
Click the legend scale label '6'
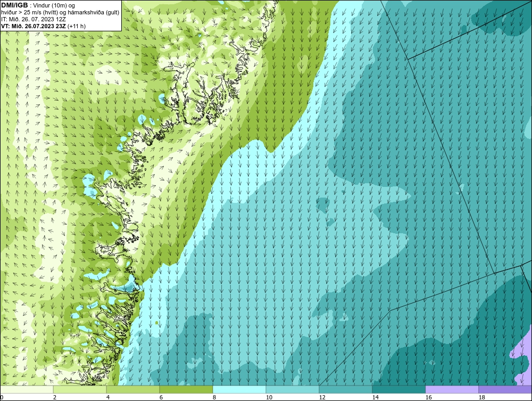[x=161, y=397]
